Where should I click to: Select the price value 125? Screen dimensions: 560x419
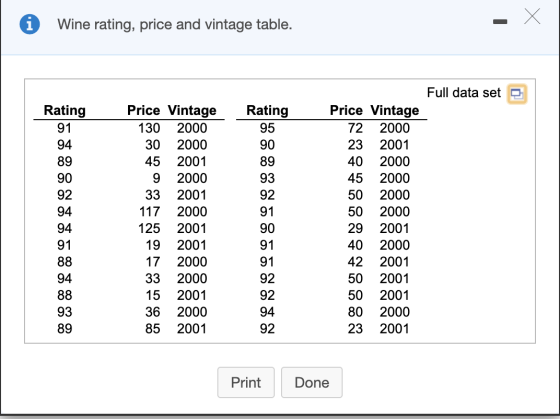pos(149,228)
